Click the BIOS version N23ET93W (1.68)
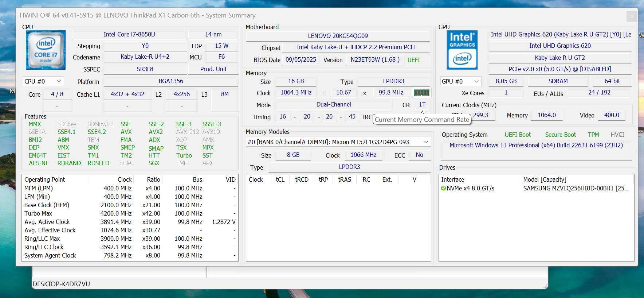 (x=375, y=60)
